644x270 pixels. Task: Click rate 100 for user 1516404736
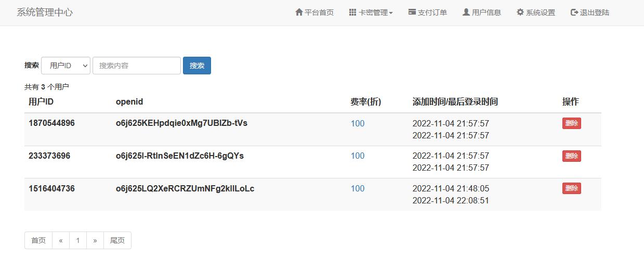click(x=358, y=188)
